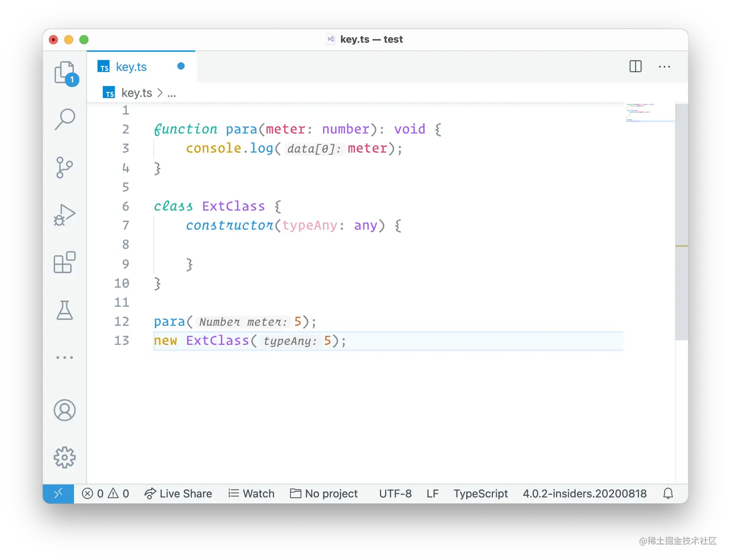This screenshot has height=560, width=731.
Task: Open the Search view
Action: coord(65,119)
